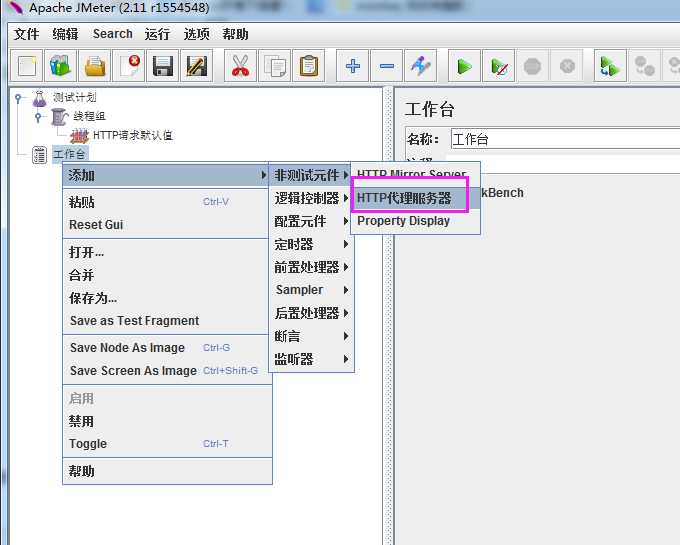The width and height of the screenshot is (680, 545).
Task: Open the 编辑 menu
Action: pos(65,34)
